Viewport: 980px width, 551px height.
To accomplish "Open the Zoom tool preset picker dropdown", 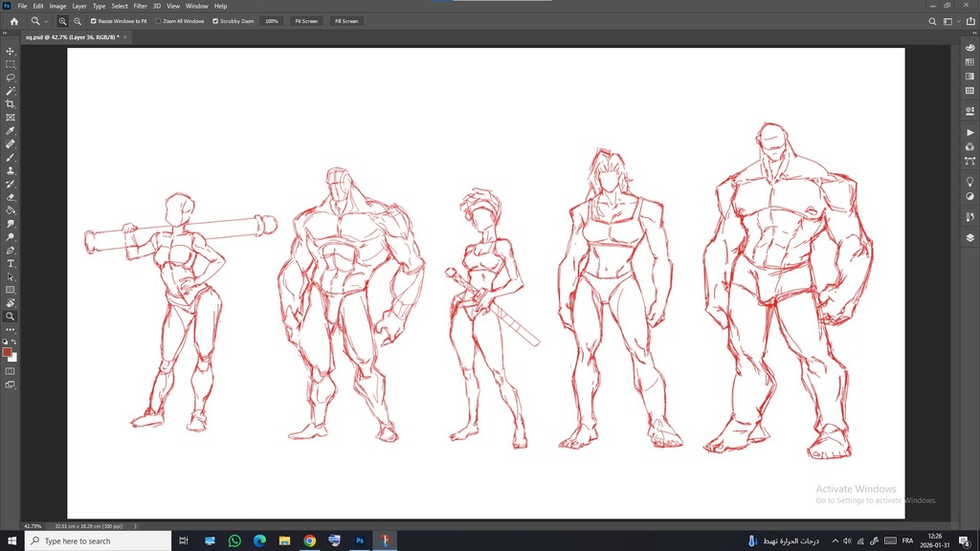I will (40, 20).
